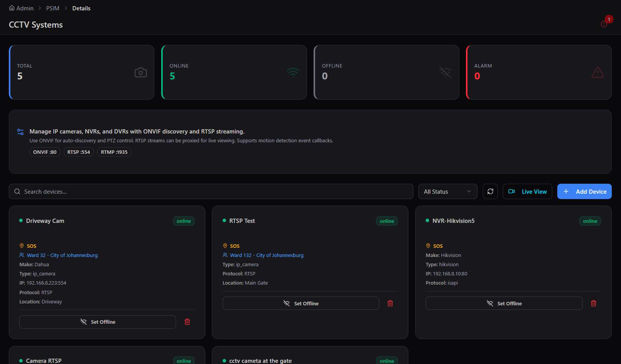
Task: Click Make: Hikvision text
Action: (x=443, y=255)
